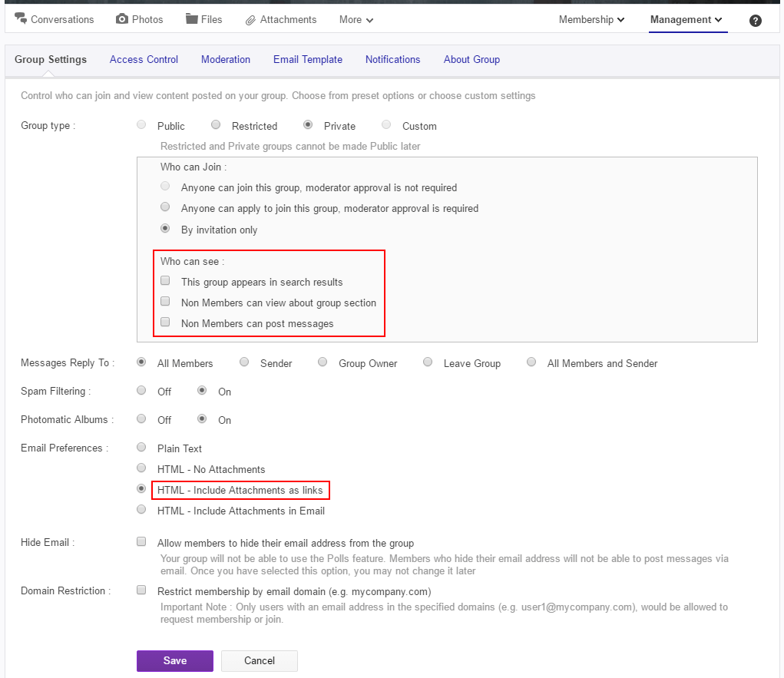
Task: Choose Plain Text email preference
Action: tap(141, 446)
